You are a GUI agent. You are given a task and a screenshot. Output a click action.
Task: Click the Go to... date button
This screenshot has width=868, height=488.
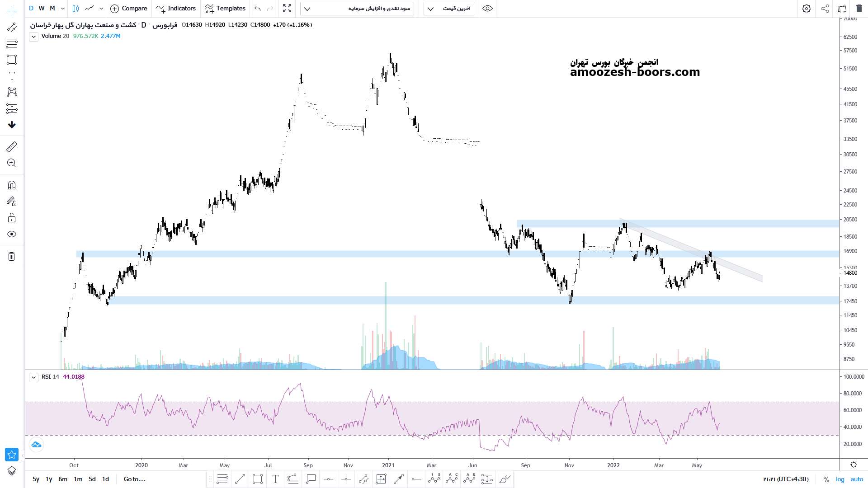134,479
